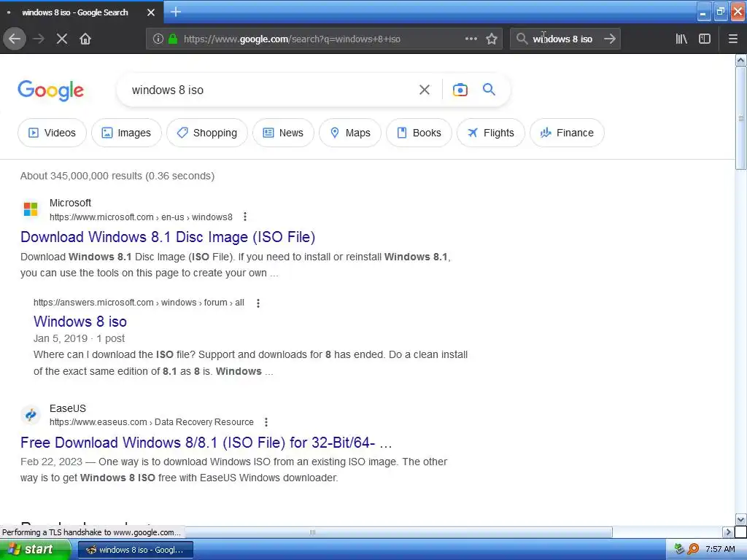Click the Microsoft logo favicon

[x=31, y=209]
